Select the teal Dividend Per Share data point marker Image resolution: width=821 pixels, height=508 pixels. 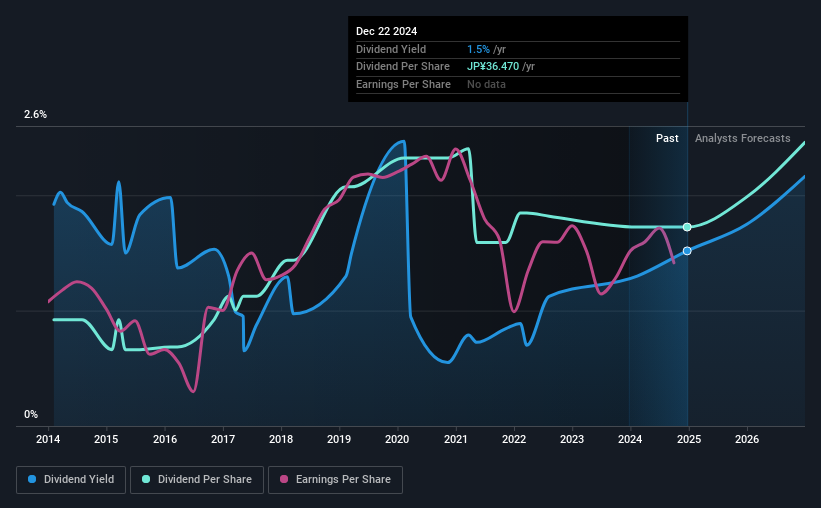pyautogui.click(x=687, y=227)
